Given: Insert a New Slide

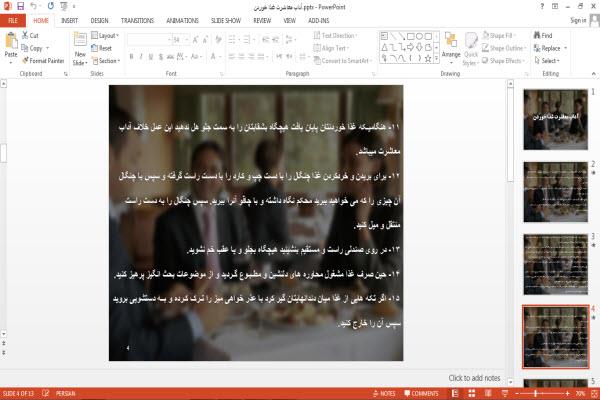Looking at the screenshot, I should 80,49.
